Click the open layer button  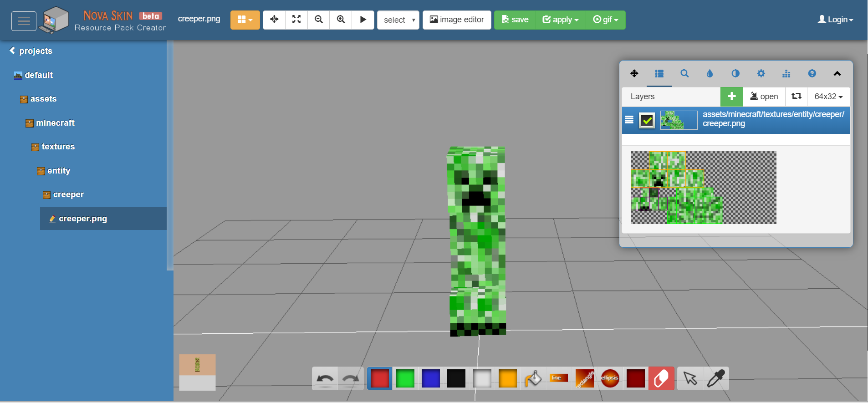764,96
